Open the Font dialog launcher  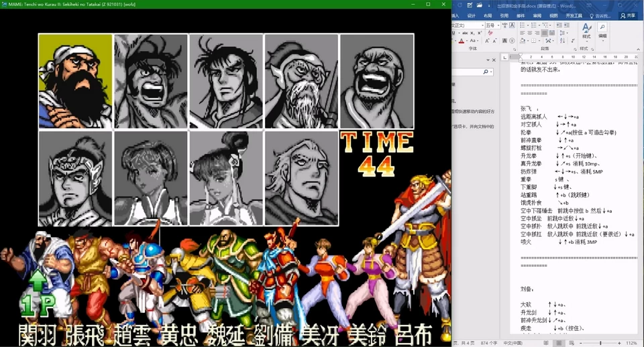pos(515,49)
